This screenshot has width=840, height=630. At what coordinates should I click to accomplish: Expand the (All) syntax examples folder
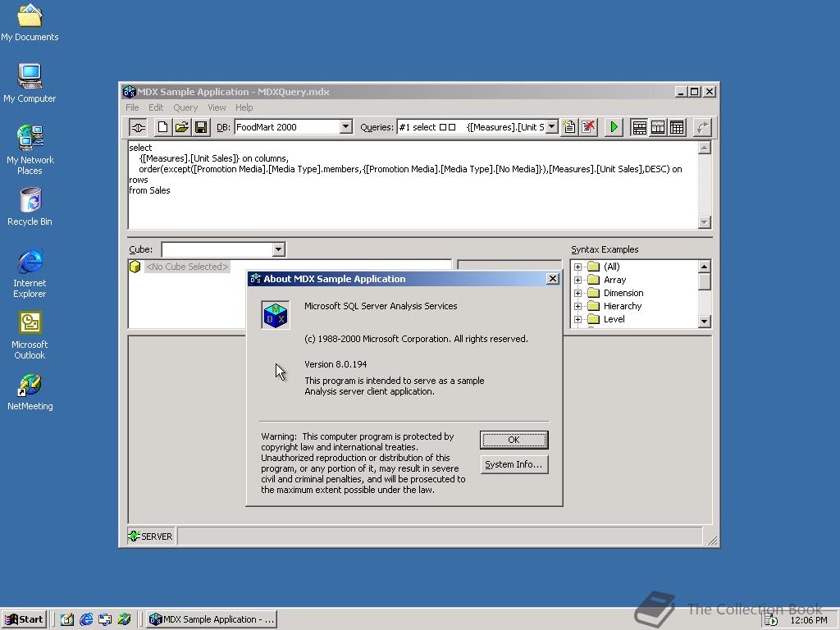[x=577, y=267]
